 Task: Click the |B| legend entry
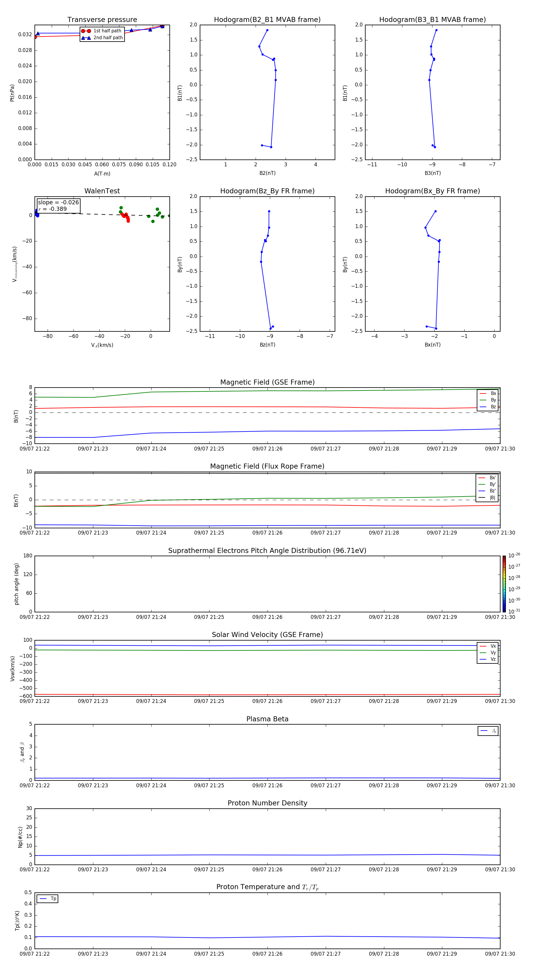click(x=487, y=498)
